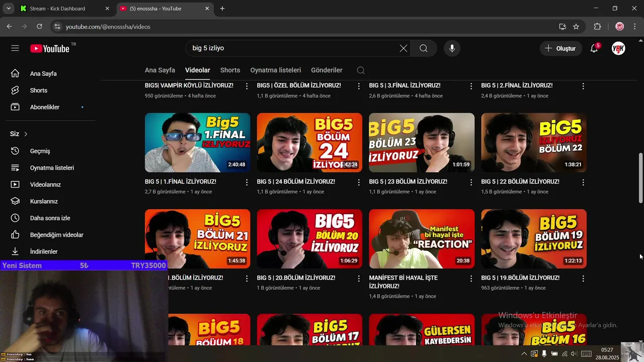This screenshot has height=362, width=644.
Task: Open options menu for 1.Final İzliyoruz video
Action: 247,182
